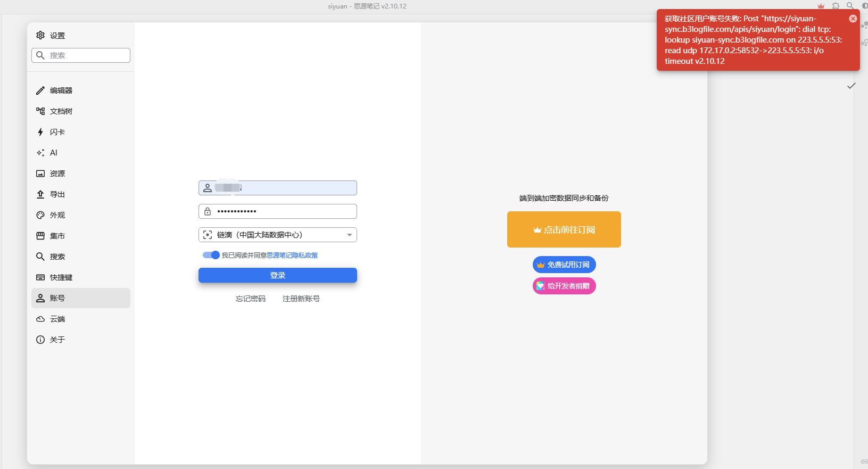Click the chain link icon in the bottom-right dock
The width and height of the screenshot is (868, 469).
pos(864,462)
